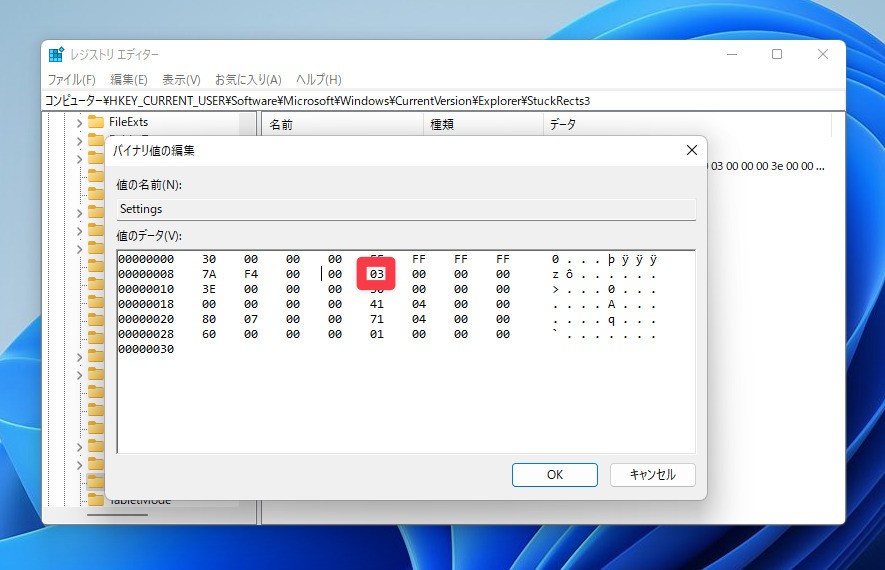Click offset label 00000028
This screenshot has width=885, height=570.
click(x=146, y=334)
